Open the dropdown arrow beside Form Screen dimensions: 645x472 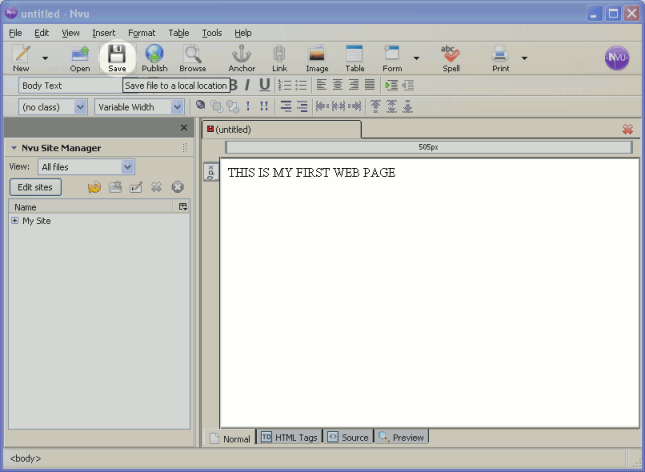point(416,58)
